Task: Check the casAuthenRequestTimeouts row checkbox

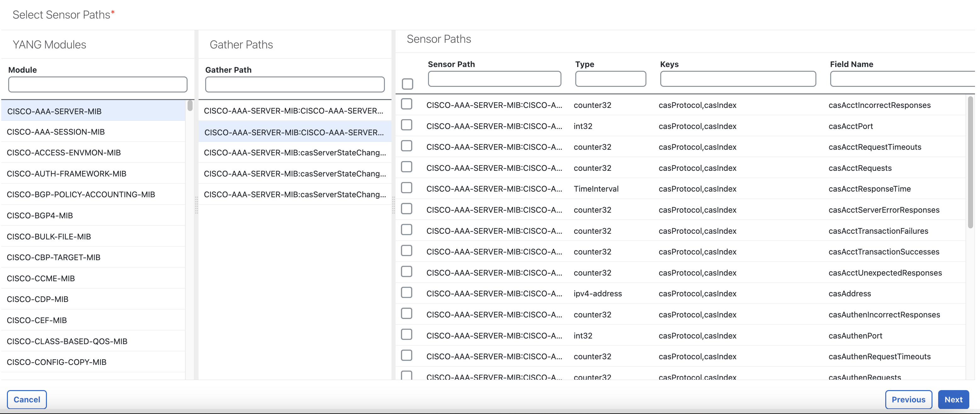Action: 407,355
